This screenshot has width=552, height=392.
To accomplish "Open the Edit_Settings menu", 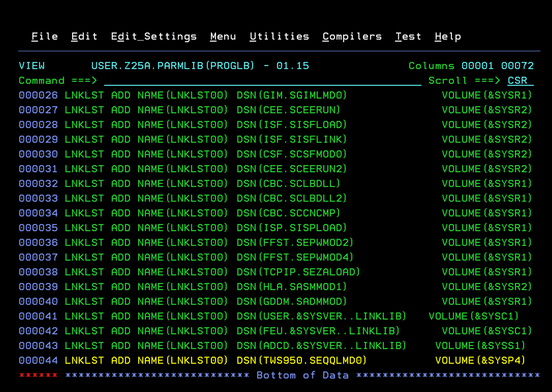I will click(x=154, y=37).
